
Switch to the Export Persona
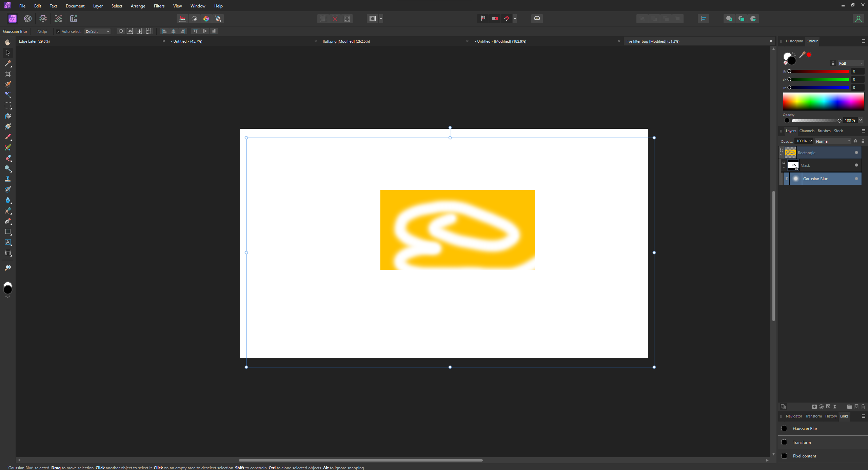(74, 19)
